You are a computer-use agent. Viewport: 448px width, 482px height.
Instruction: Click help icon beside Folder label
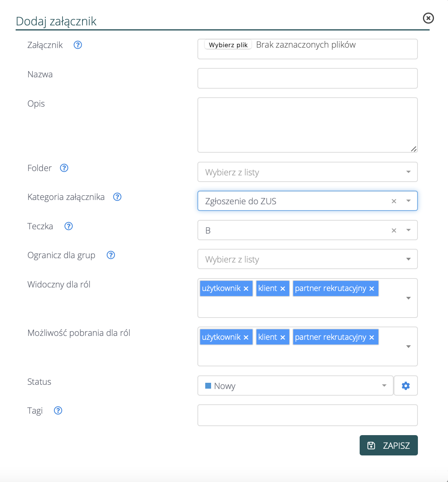[x=64, y=168]
